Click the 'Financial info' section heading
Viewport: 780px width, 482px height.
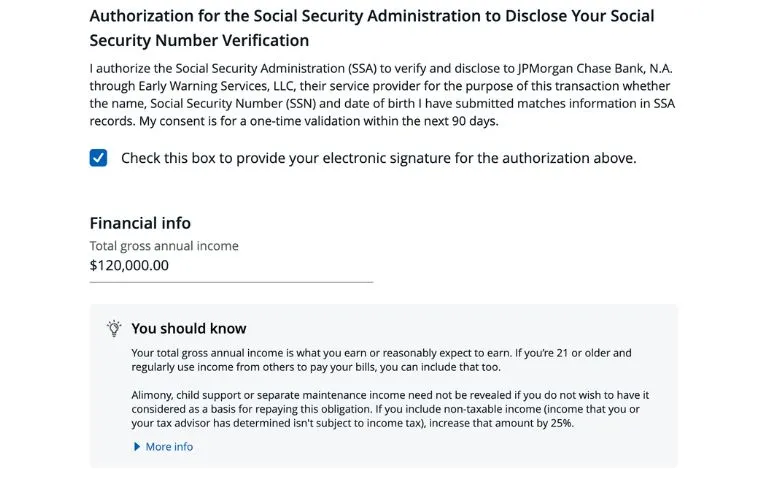pos(140,223)
